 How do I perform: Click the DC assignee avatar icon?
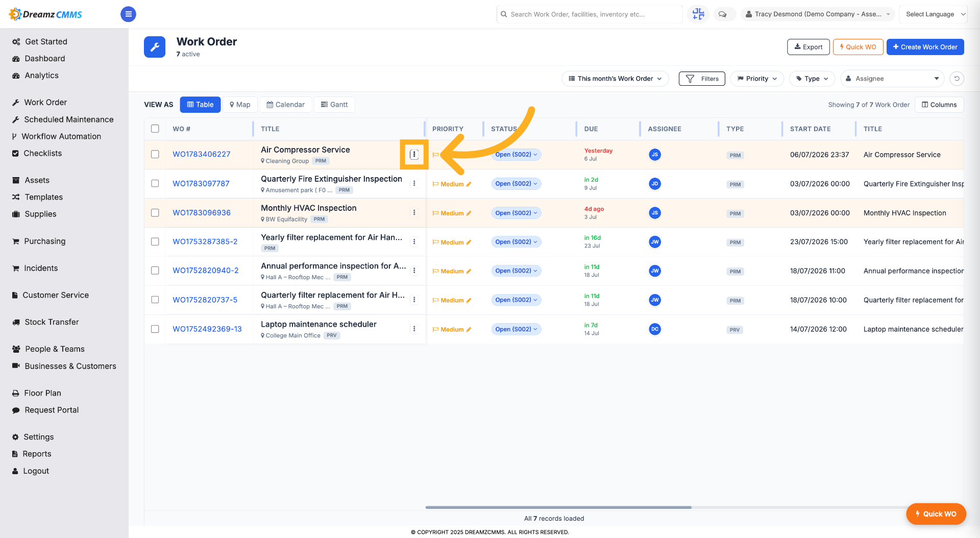(655, 329)
